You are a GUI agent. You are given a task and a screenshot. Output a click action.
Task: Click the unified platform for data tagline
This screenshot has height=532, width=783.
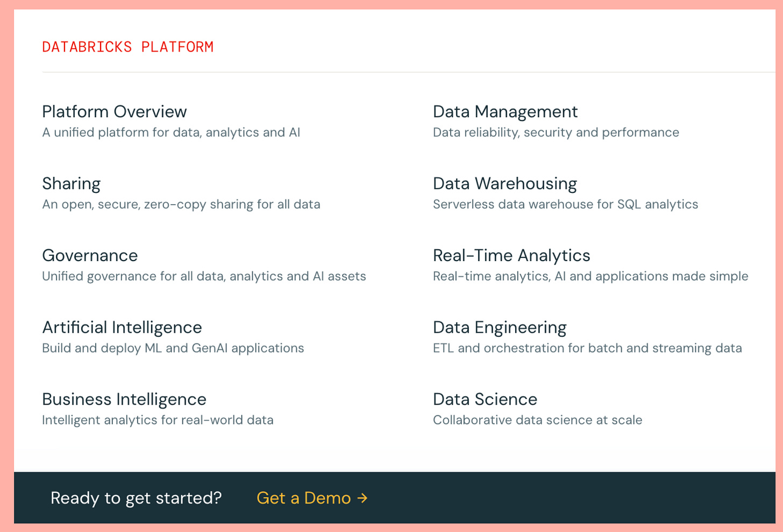click(x=171, y=132)
